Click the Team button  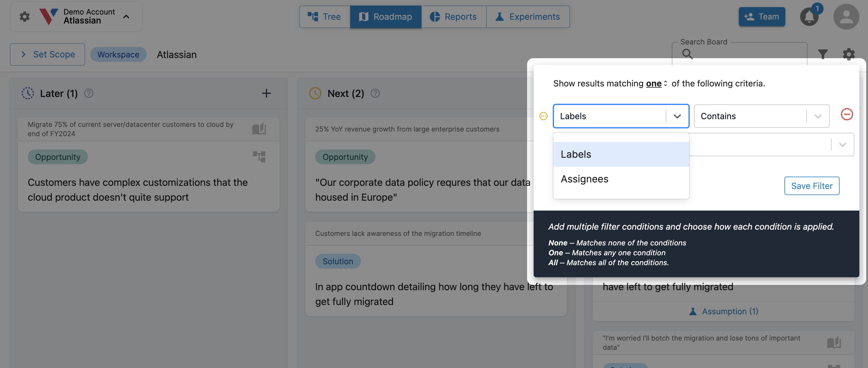coord(762,17)
